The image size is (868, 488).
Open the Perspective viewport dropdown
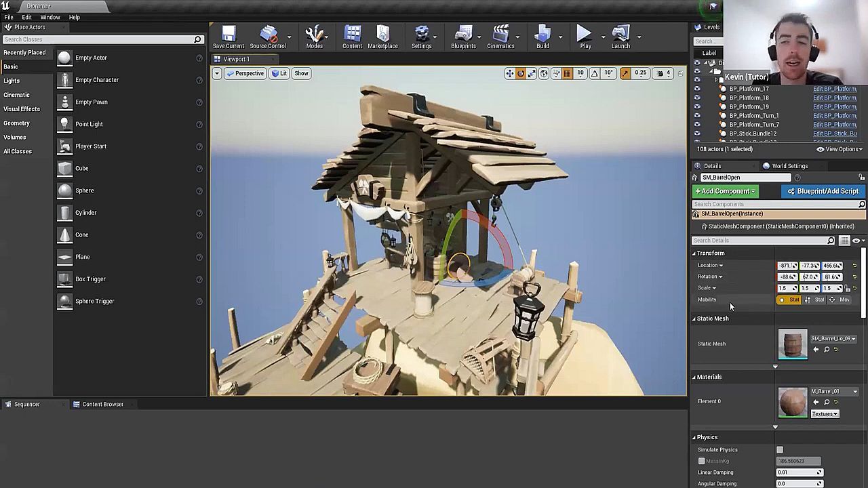[x=245, y=73]
